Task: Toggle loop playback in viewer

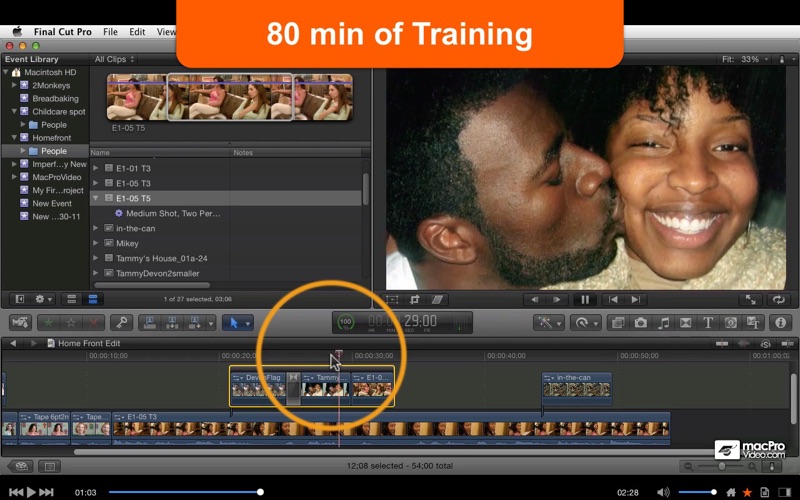Action: [779, 299]
